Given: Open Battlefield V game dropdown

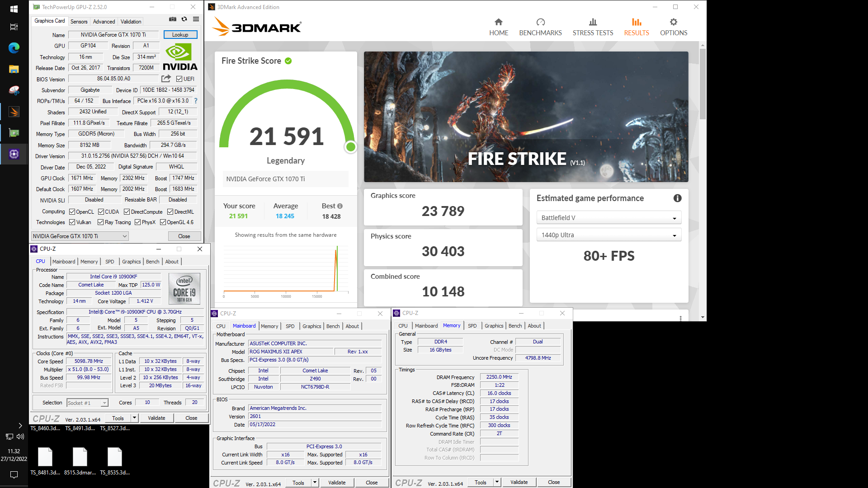Looking at the screenshot, I should pyautogui.click(x=609, y=218).
